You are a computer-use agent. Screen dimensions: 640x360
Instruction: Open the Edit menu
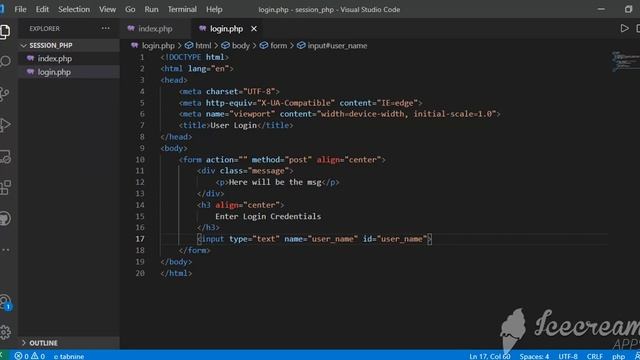click(x=42, y=9)
